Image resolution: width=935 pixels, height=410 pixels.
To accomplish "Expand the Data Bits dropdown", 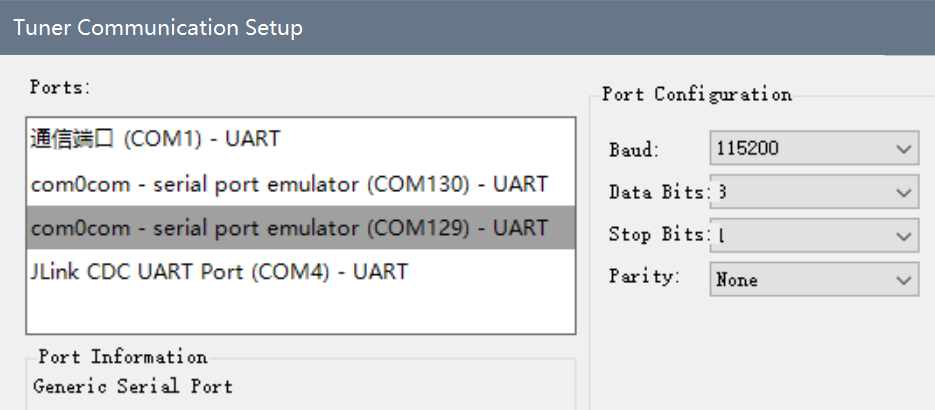I will (x=814, y=192).
